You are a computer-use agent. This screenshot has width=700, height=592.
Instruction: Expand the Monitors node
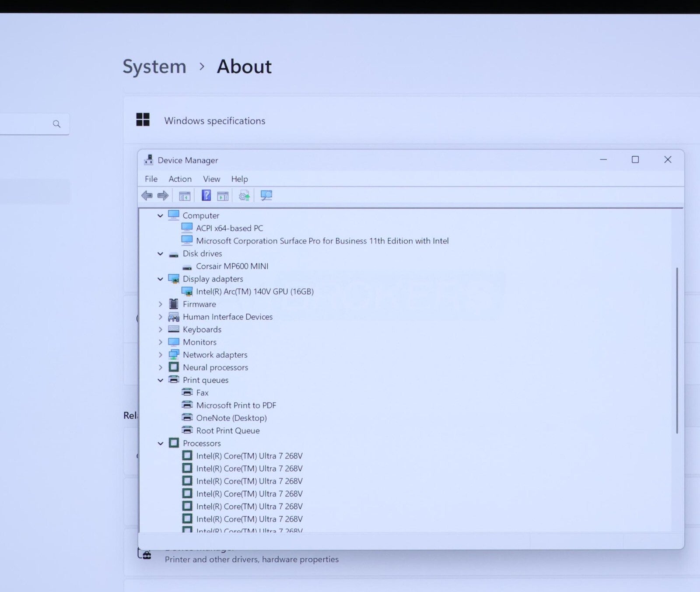(x=160, y=342)
